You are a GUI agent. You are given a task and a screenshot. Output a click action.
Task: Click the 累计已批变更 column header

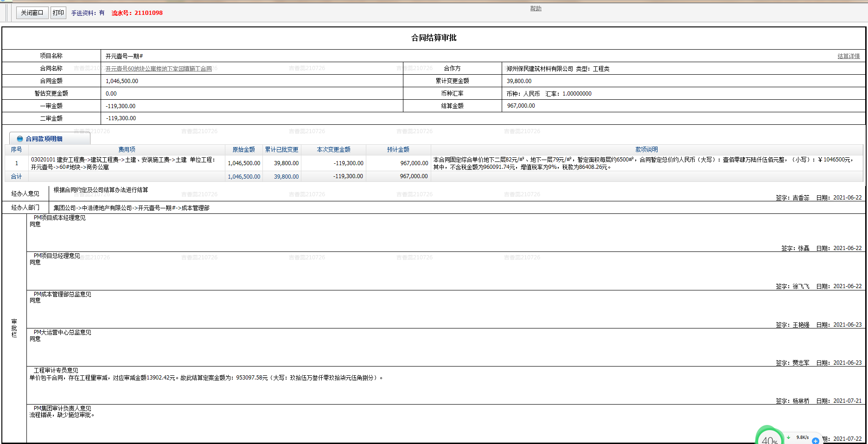point(281,149)
